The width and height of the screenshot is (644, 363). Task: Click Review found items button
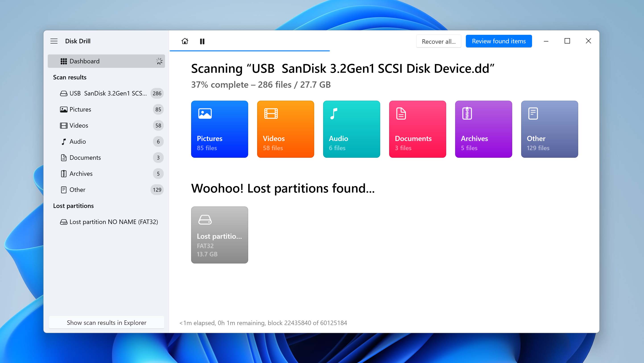tap(499, 41)
